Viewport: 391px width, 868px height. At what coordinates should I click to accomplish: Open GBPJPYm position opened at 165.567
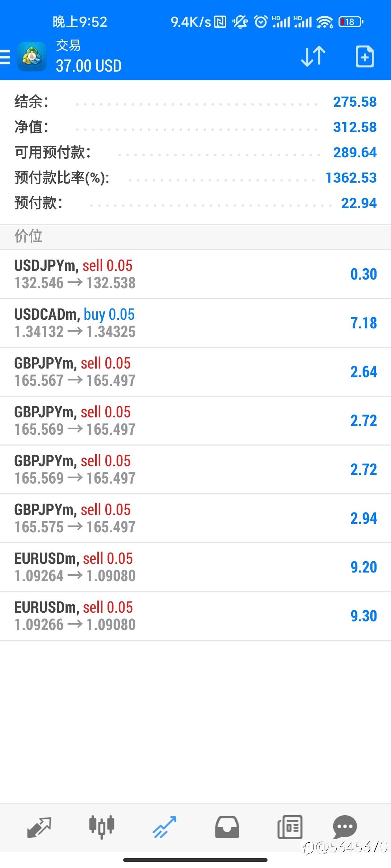(195, 372)
